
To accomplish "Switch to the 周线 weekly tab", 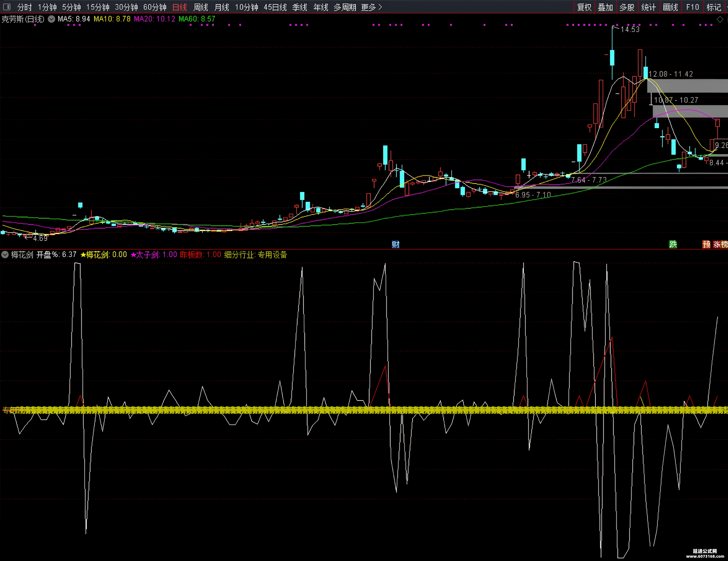I will 201,7.
